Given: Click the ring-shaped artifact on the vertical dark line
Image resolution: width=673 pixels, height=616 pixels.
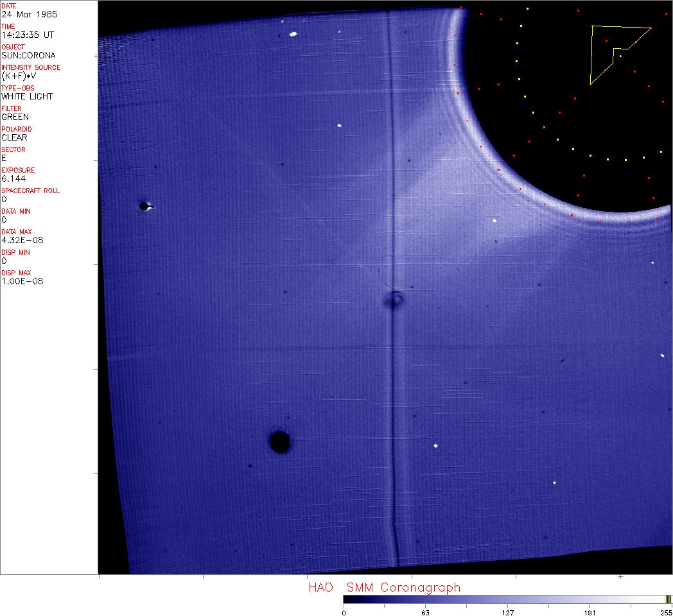Looking at the screenshot, I should [395, 298].
